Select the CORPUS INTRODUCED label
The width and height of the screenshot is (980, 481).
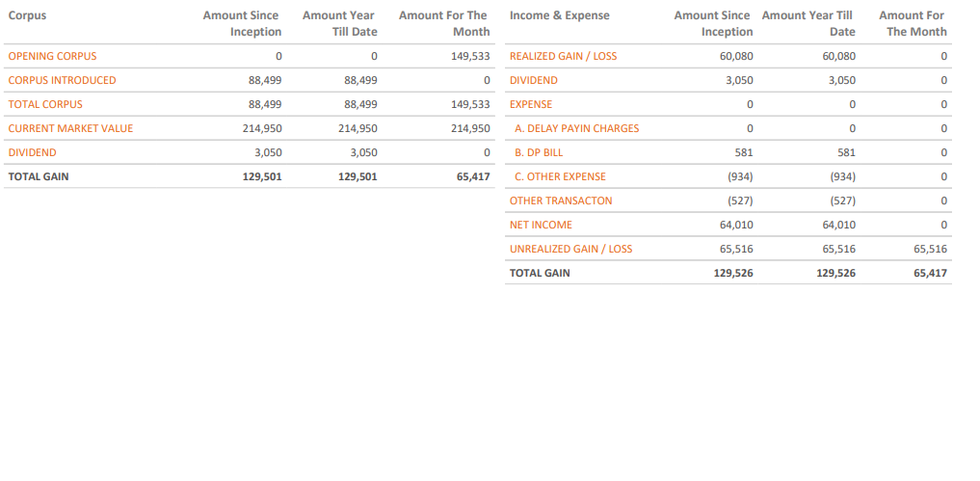coord(62,80)
